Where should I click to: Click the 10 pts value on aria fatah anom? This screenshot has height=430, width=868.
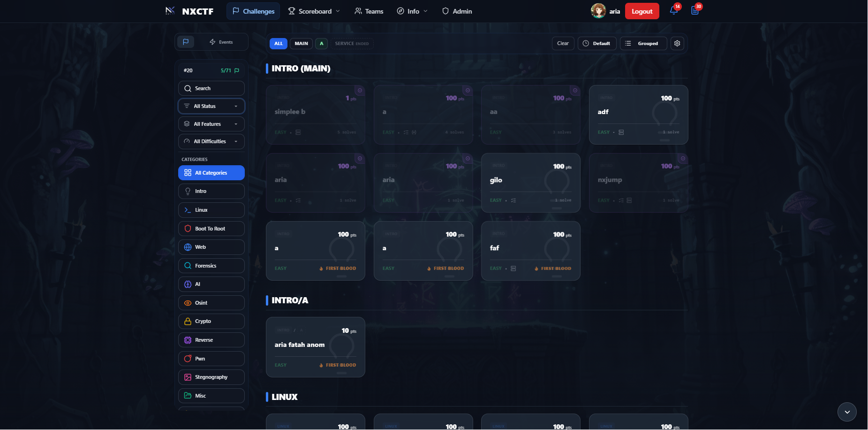349,331
